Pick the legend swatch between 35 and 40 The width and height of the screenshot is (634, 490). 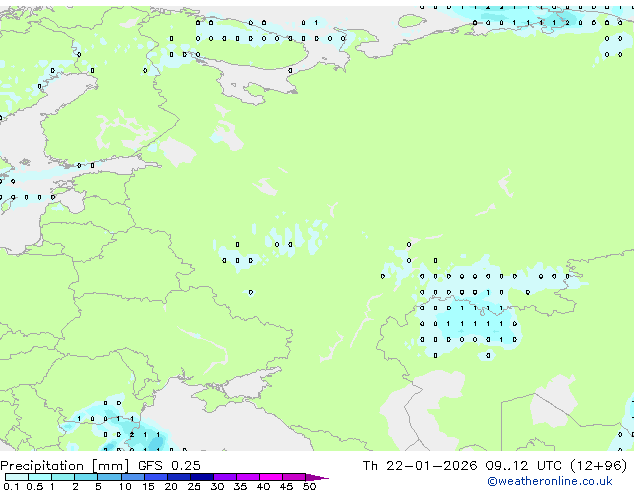tap(248, 477)
